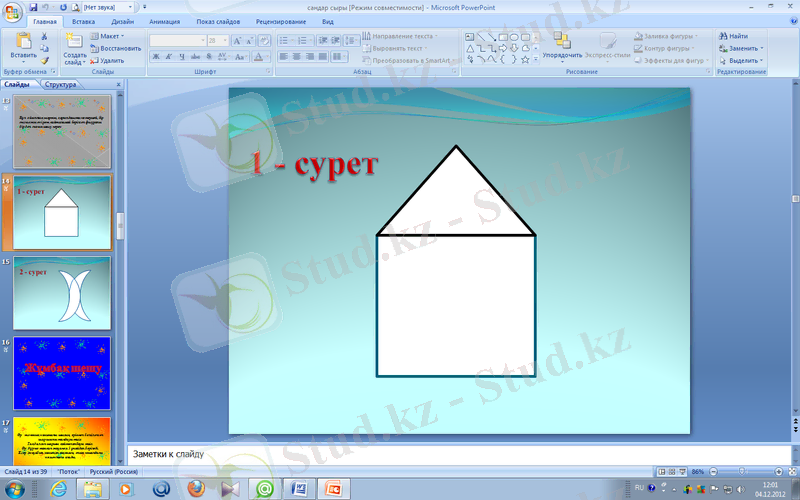This screenshot has width=800, height=500.
Task: Select slide 15 thumbnail '2 - сурет'
Action: pos(62,290)
